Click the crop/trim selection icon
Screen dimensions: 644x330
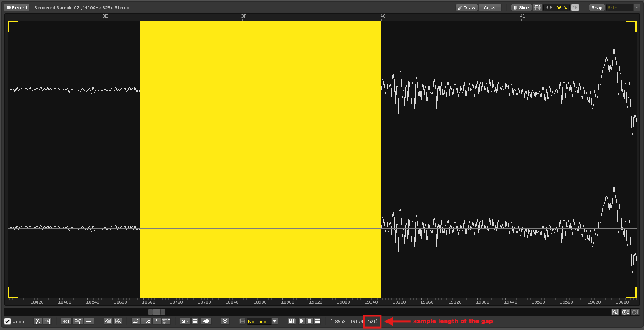47,321
